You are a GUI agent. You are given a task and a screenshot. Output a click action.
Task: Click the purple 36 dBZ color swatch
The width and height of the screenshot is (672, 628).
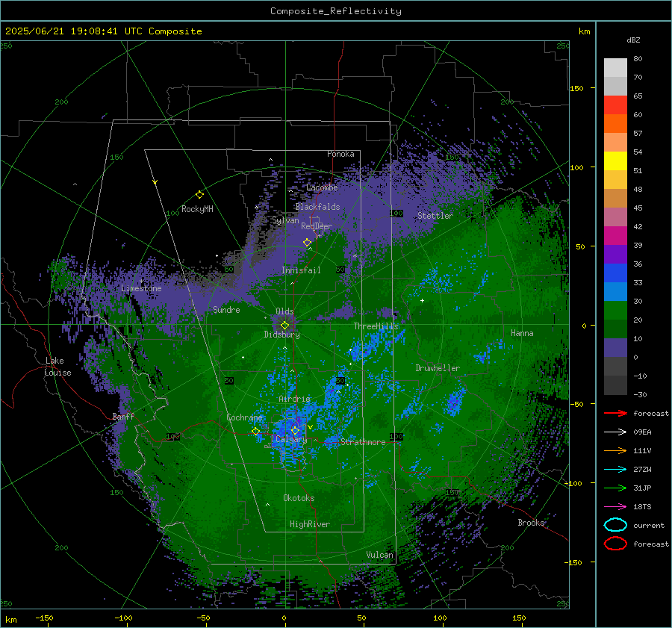click(x=615, y=254)
